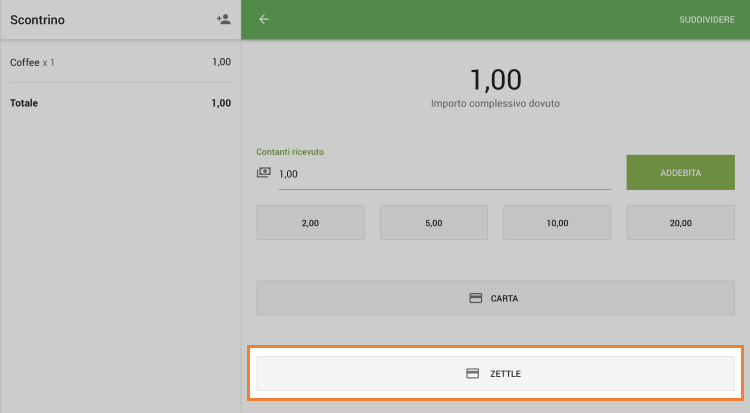Click the add customer icon
The image size is (750, 413).
[223, 19]
